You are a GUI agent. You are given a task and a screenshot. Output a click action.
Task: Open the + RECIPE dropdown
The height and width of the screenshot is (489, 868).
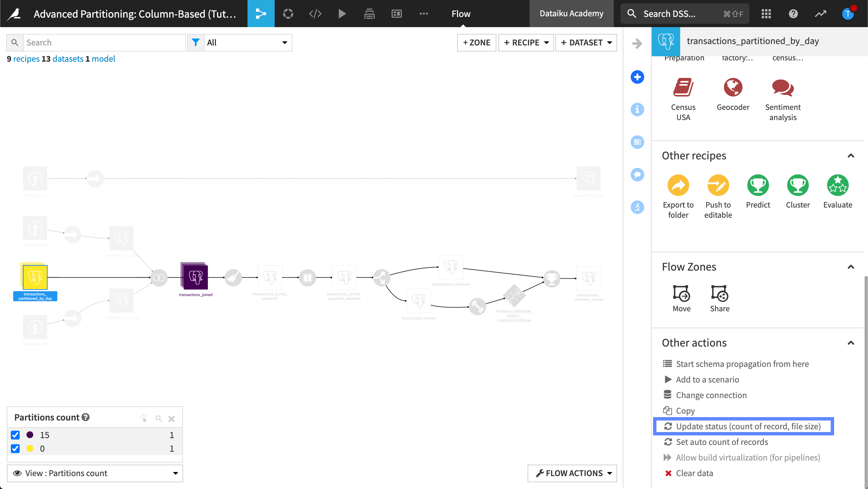click(x=526, y=42)
